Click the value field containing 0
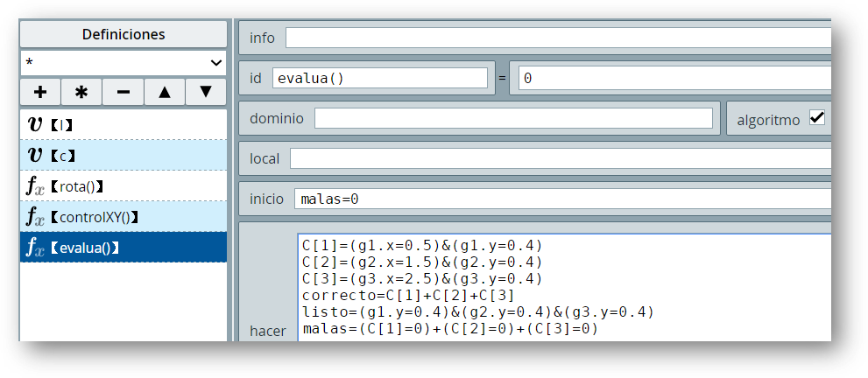Image resolution: width=868 pixels, height=378 pixels. (674, 78)
